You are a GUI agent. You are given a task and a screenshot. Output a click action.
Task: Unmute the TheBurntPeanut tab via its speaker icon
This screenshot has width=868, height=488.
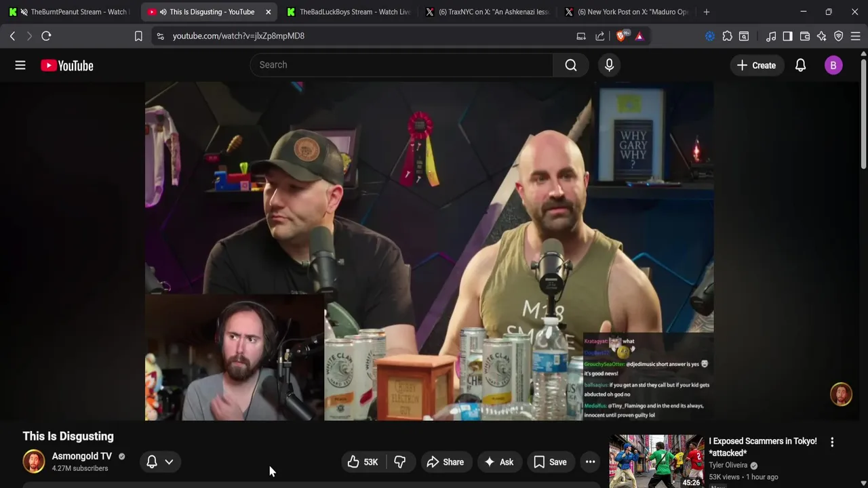click(24, 12)
